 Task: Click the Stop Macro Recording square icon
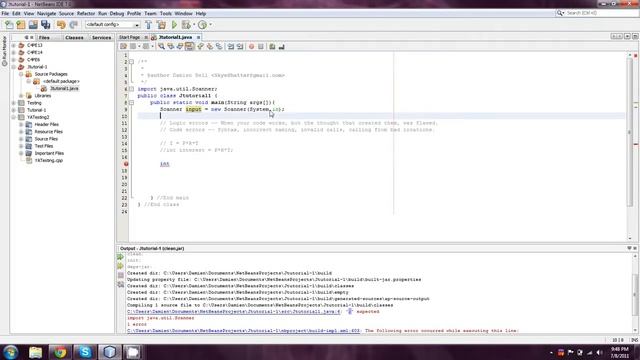261,47
